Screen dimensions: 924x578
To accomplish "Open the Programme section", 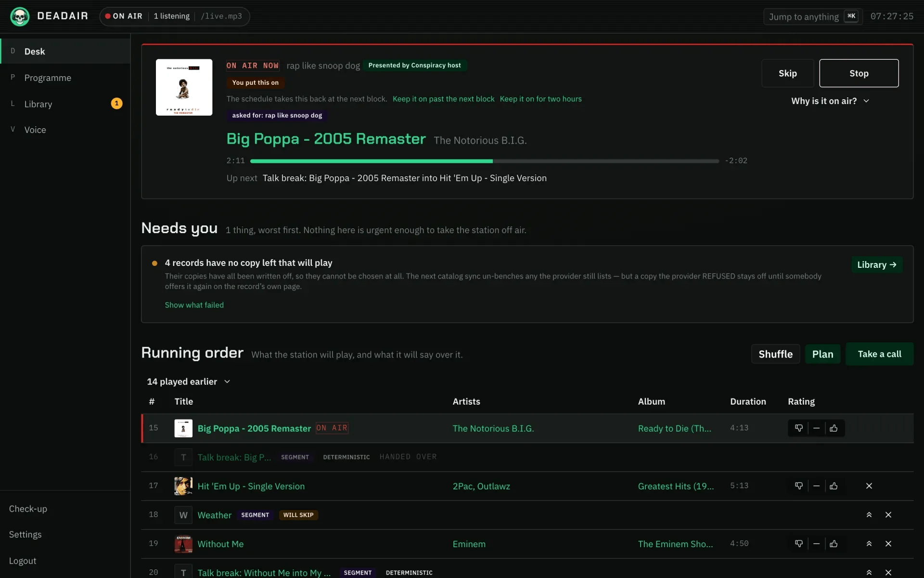I will click(65, 78).
